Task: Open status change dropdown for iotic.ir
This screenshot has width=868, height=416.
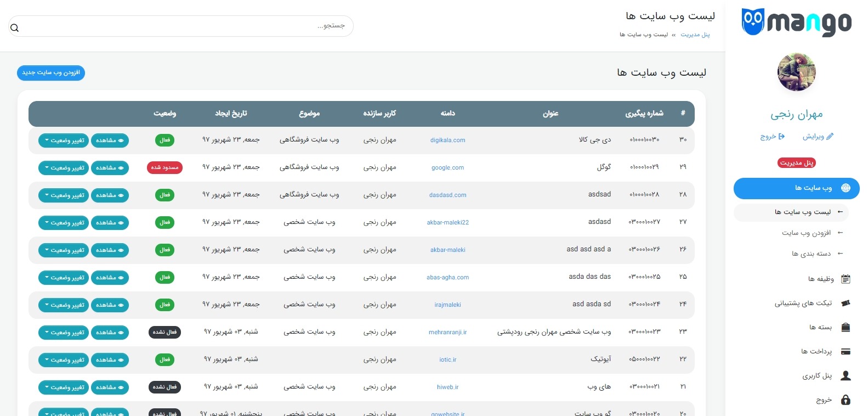Action: pyautogui.click(x=64, y=360)
